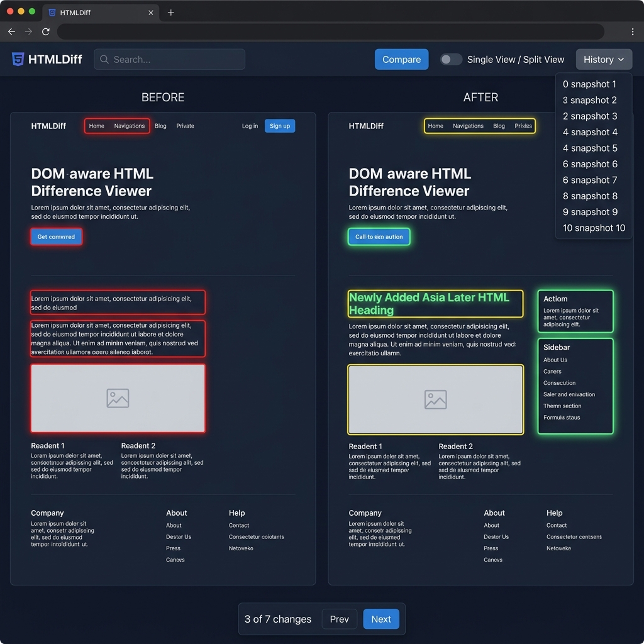Screen dimensions: 644x644
Task: Close the HTMLDiff browser tab
Action: point(151,13)
